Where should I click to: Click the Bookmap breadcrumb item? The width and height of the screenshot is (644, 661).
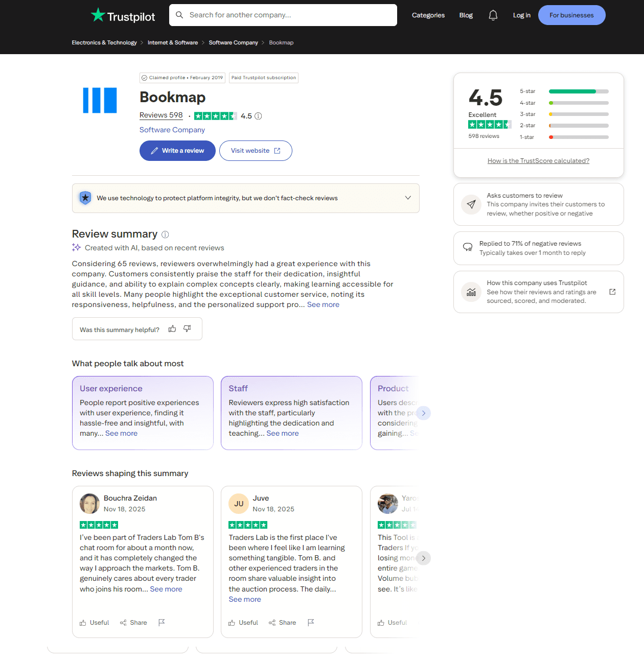[x=281, y=42]
